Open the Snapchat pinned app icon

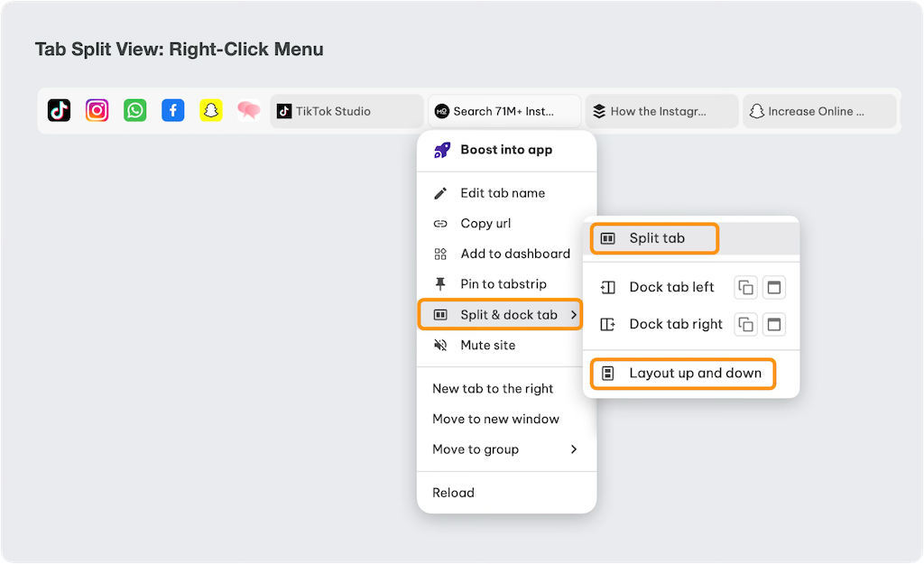point(211,111)
